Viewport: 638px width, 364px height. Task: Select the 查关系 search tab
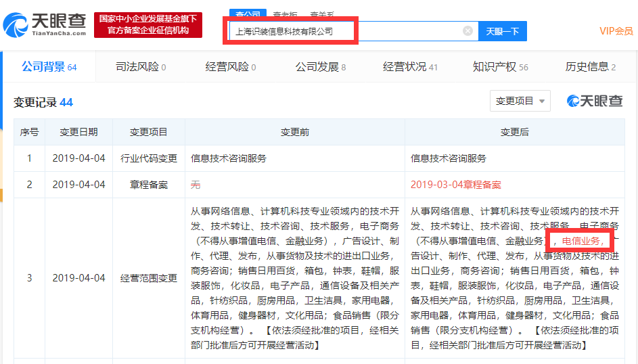click(322, 15)
